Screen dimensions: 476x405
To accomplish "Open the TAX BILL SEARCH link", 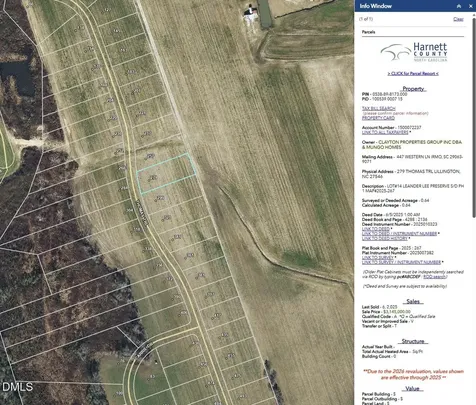I will point(379,108).
